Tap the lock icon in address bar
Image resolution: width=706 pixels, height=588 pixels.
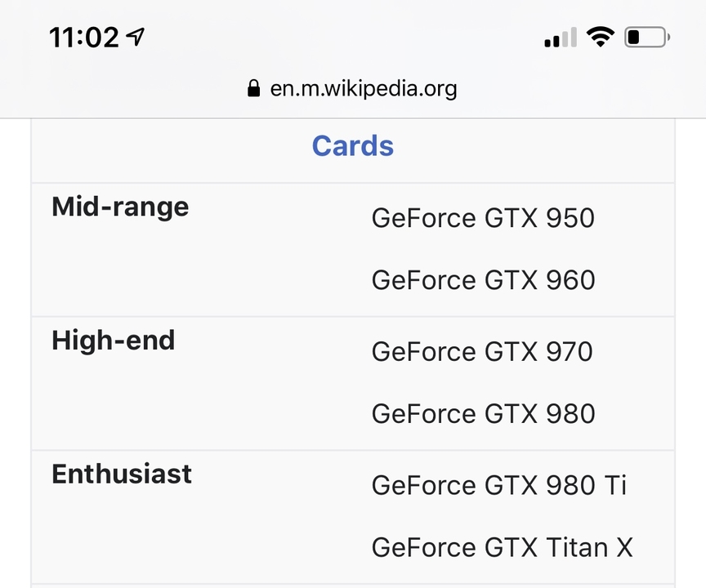click(x=253, y=88)
